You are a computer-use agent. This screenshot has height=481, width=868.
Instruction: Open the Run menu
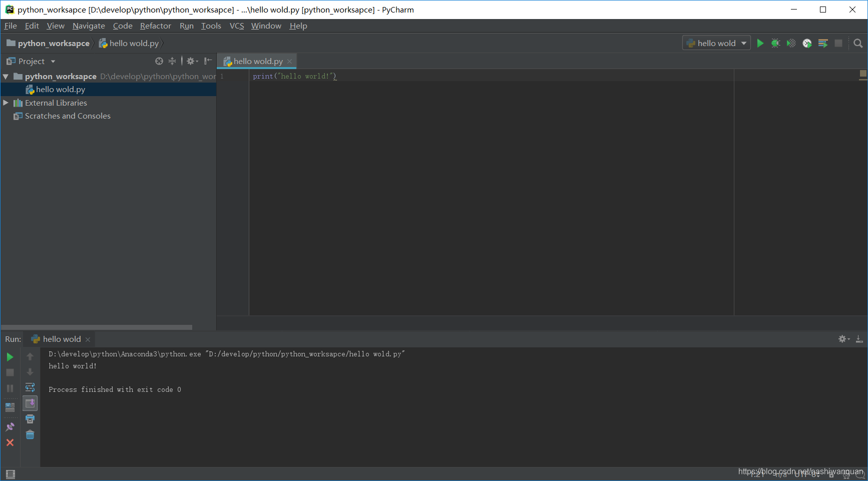(x=187, y=26)
